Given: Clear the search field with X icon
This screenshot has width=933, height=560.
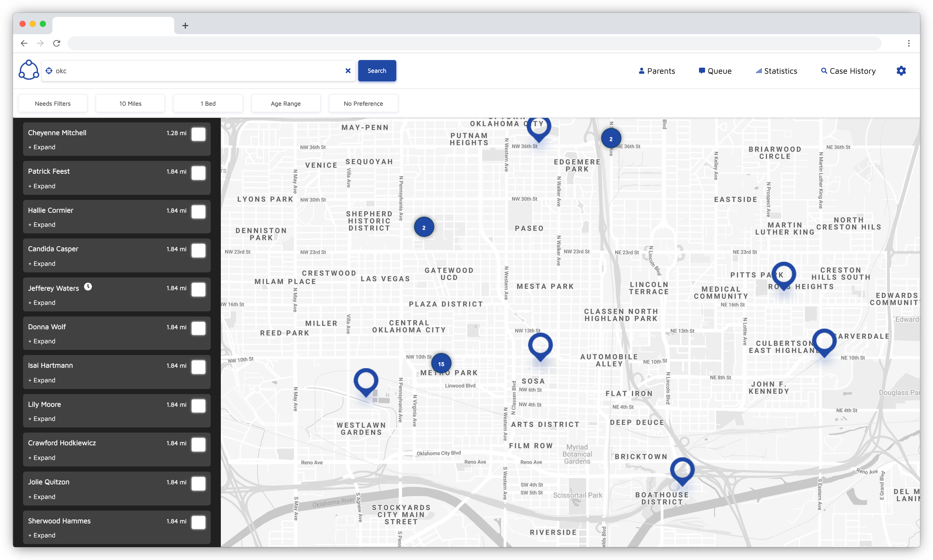Looking at the screenshot, I should [x=348, y=70].
